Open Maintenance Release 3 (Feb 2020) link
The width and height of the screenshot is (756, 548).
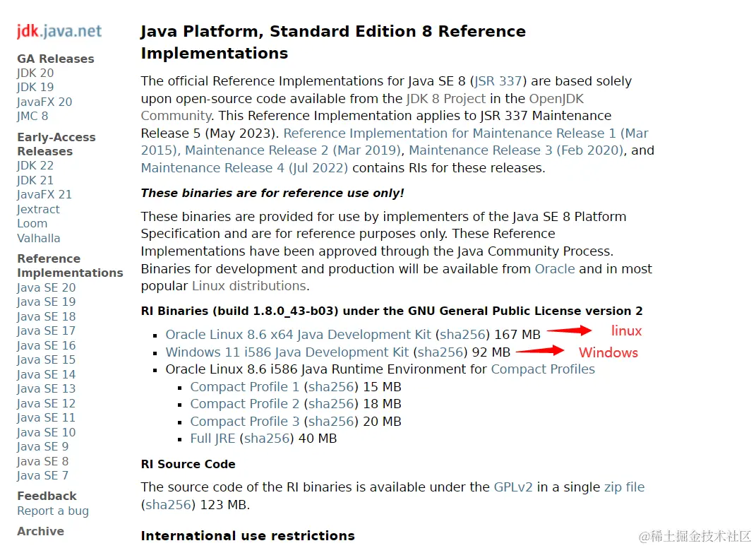[x=517, y=150]
